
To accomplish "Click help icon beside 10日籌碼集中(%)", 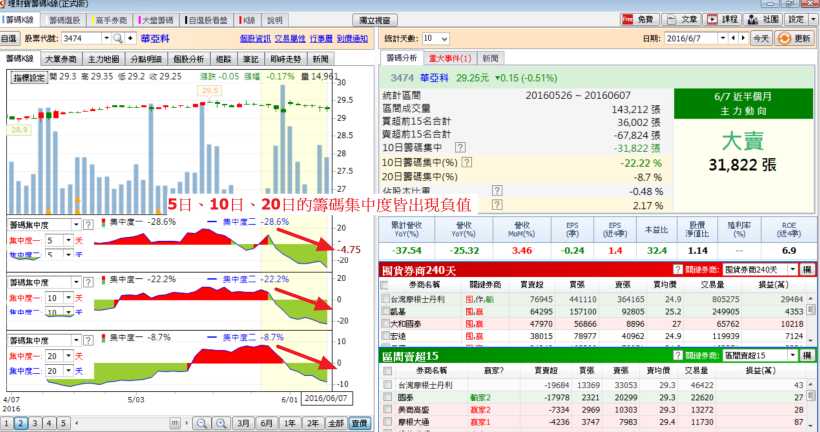I will (x=469, y=163).
